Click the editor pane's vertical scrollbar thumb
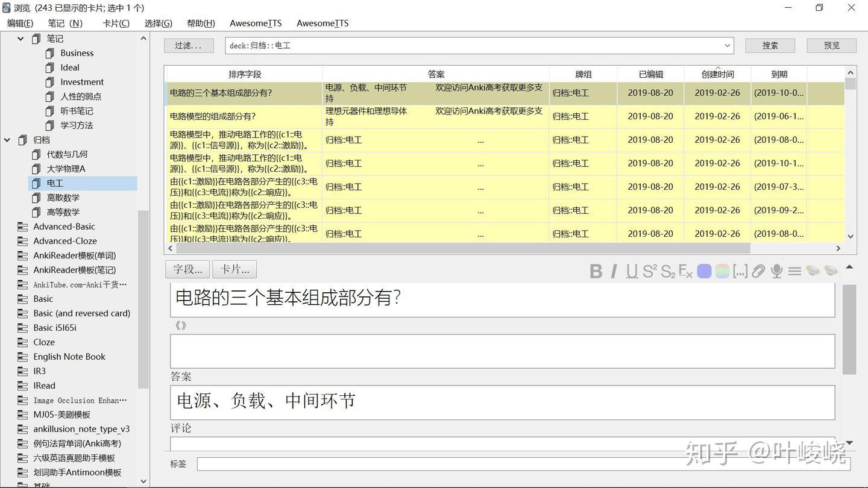 click(x=849, y=329)
